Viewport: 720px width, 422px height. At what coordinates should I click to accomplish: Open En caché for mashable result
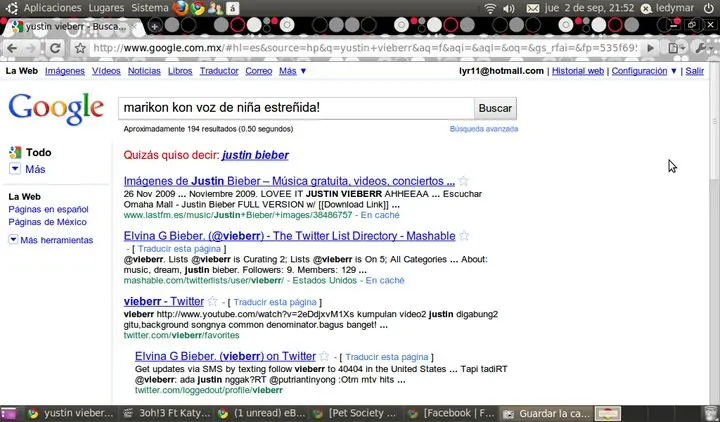click(385, 281)
